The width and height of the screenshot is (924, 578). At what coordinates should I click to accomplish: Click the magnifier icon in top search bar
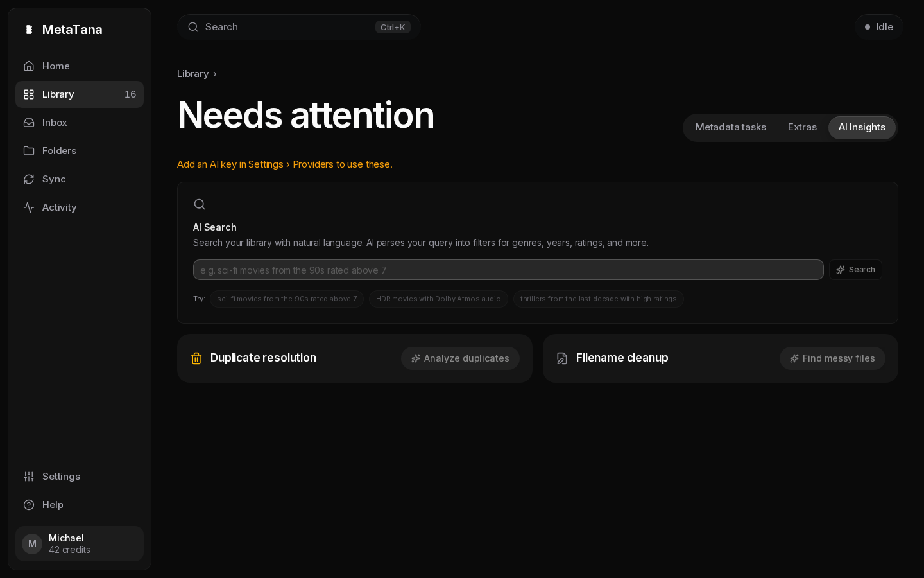pos(193,27)
